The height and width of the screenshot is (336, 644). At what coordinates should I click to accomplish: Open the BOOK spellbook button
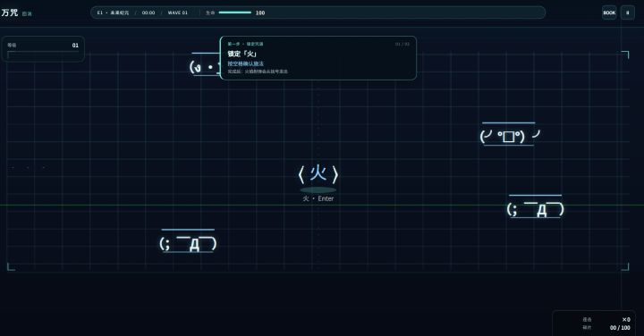point(609,13)
